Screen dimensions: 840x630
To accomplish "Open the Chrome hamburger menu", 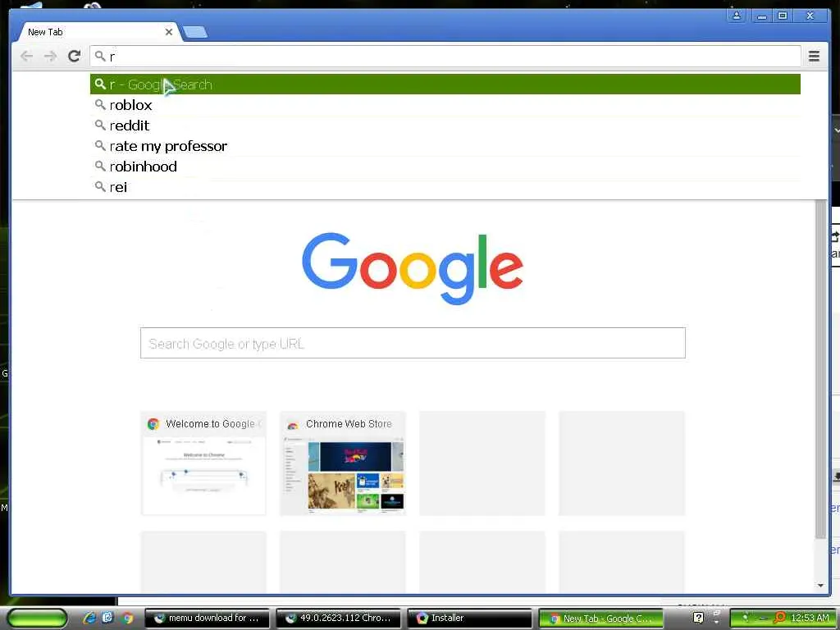I will point(814,56).
